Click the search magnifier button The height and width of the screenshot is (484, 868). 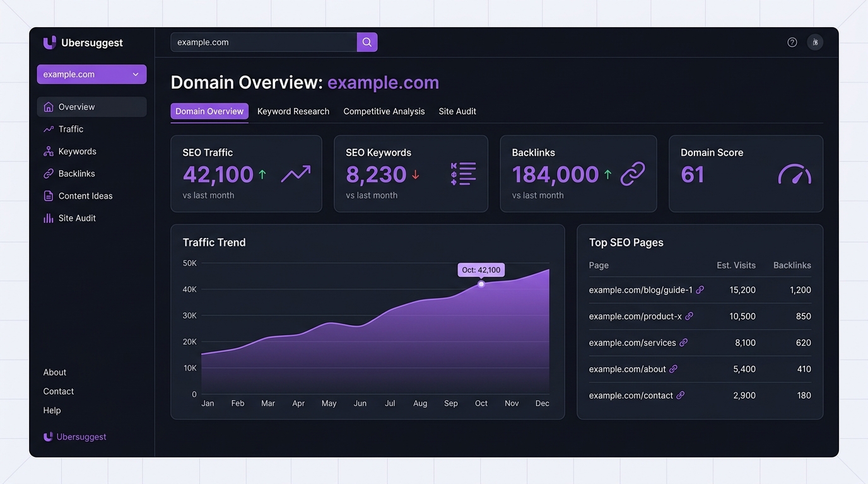tap(367, 42)
